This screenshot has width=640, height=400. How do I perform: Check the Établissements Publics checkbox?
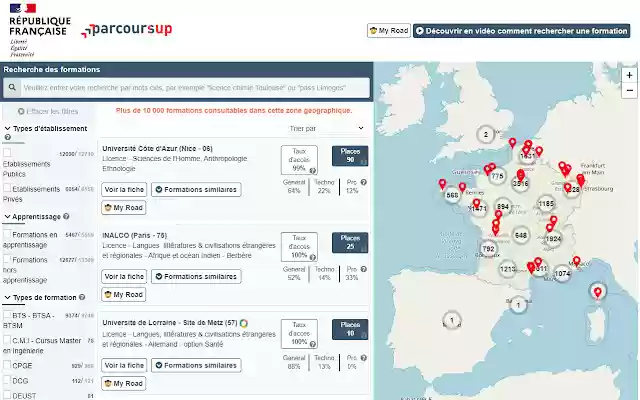click(x=8, y=153)
